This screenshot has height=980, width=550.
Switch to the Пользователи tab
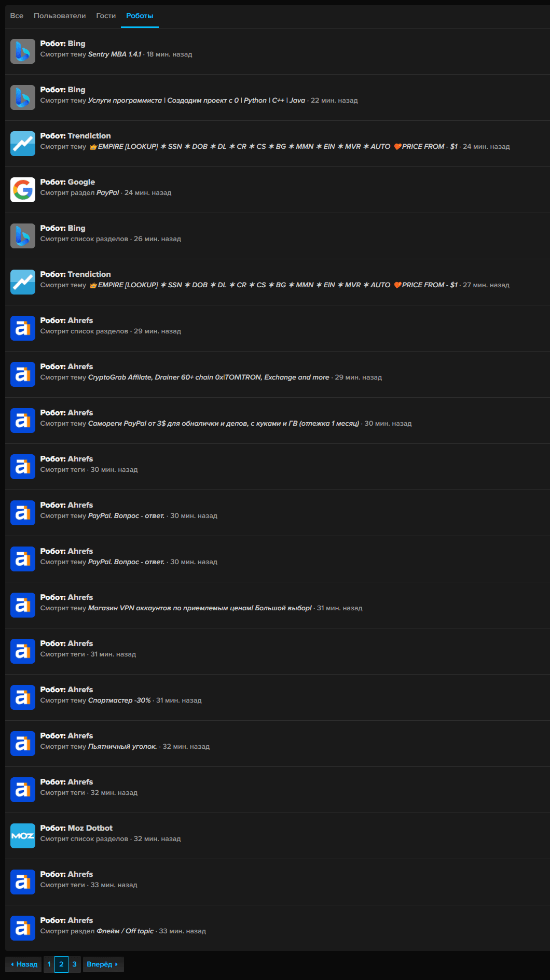coord(60,16)
